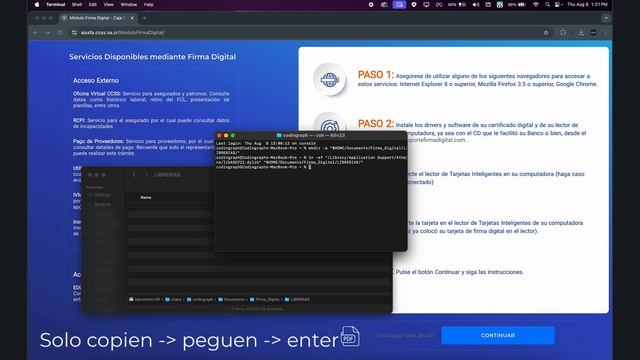Screen dimensions: 640x360
Task: Click the browser address bar URL
Action: coord(122,33)
